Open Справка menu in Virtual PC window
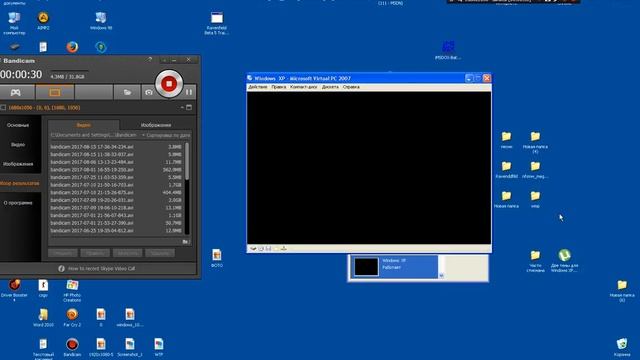The image size is (640, 360). point(351,87)
